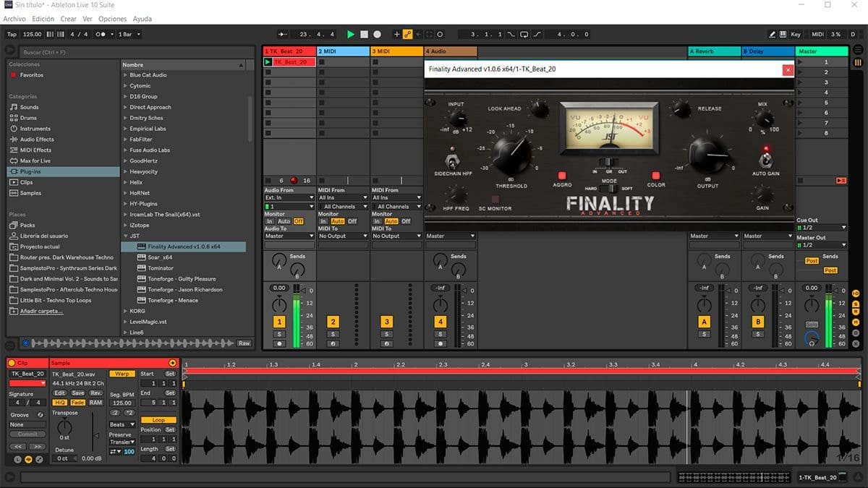868x488 pixels.
Task: Click the Stop All Clips button
Action: (x=841, y=180)
